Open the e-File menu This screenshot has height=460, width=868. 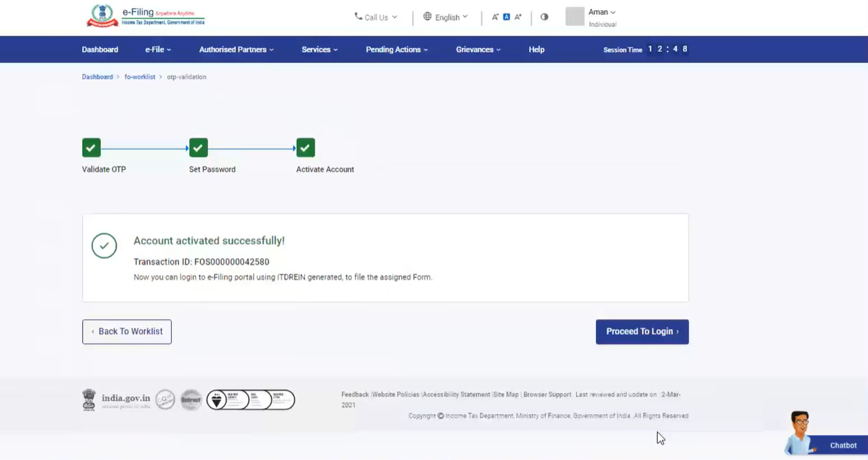(x=157, y=49)
